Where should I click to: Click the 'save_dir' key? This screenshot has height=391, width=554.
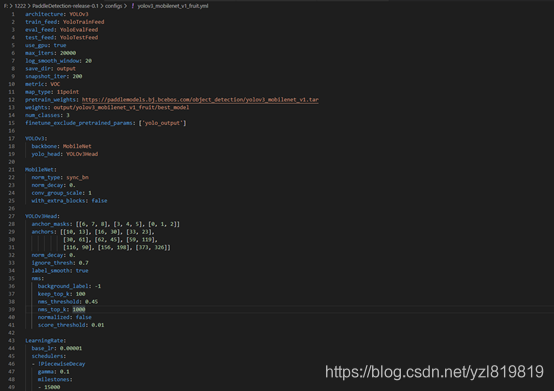coord(39,69)
